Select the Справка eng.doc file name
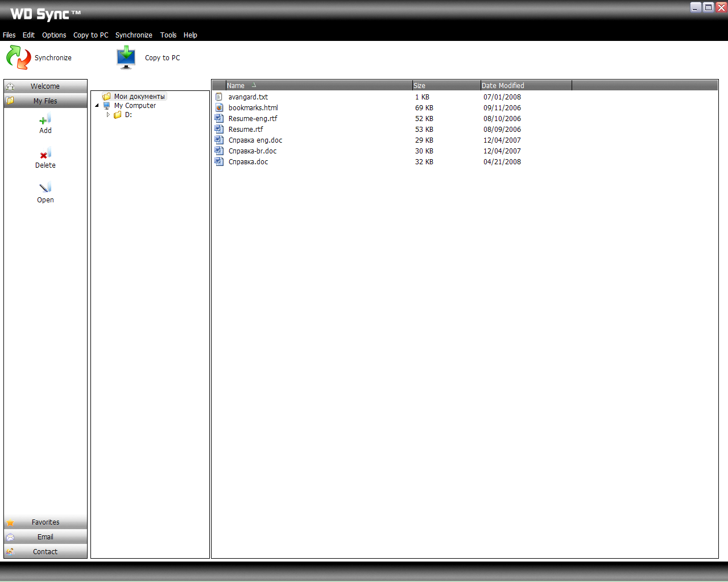 255,140
